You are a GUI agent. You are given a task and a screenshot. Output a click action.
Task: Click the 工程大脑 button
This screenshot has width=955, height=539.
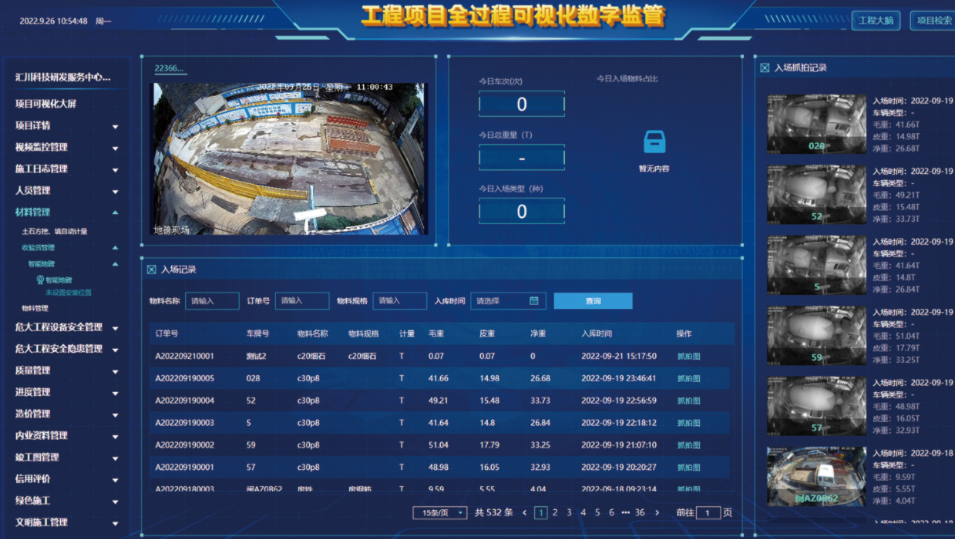click(876, 21)
